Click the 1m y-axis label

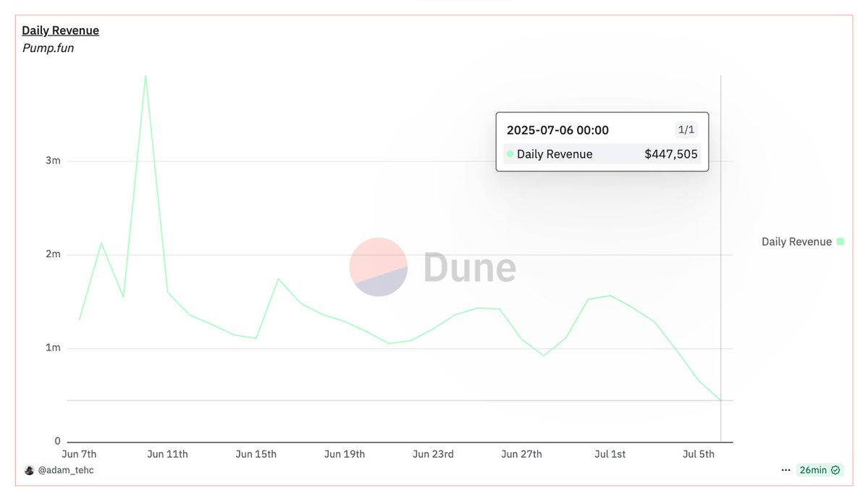click(53, 348)
